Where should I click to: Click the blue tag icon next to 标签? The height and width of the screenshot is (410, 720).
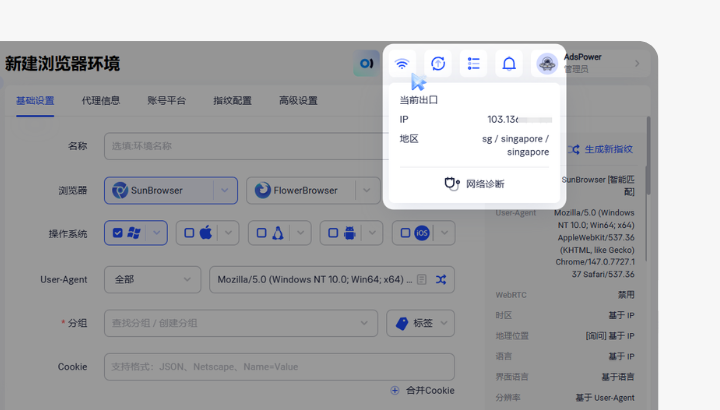click(402, 323)
